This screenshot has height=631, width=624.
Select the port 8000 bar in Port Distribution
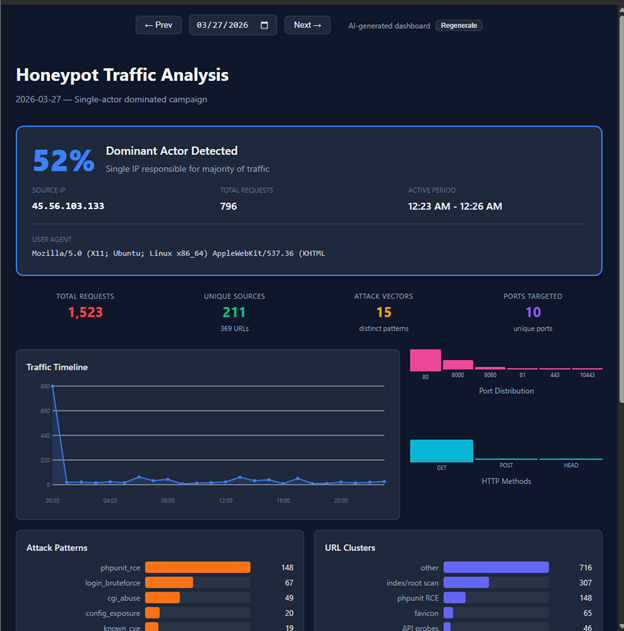click(x=458, y=365)
